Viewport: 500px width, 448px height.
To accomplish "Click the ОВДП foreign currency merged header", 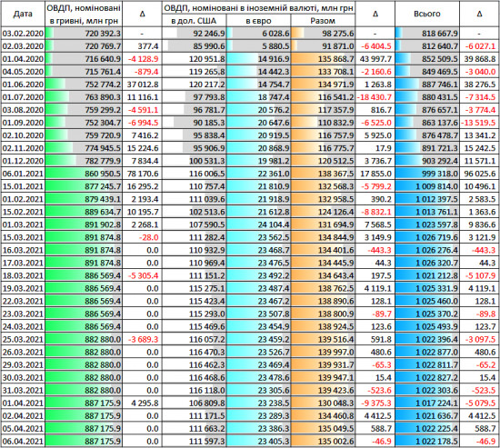I will coord(258,8).
